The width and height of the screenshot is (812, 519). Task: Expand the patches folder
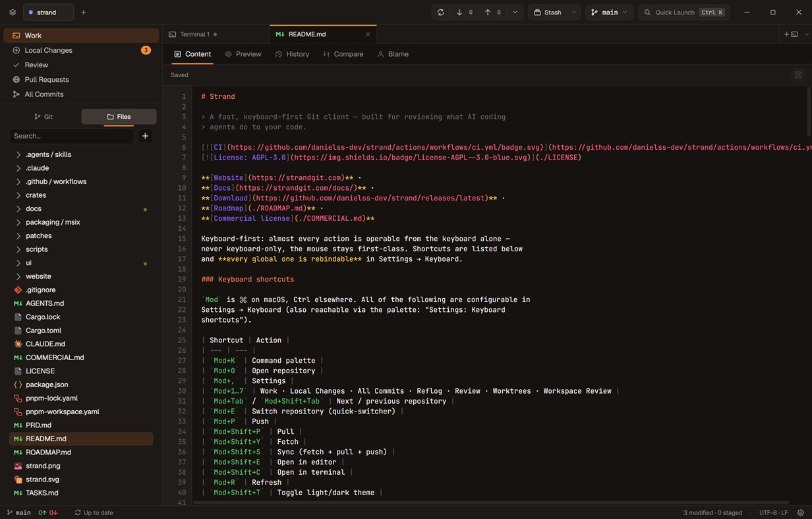point(81,235)
